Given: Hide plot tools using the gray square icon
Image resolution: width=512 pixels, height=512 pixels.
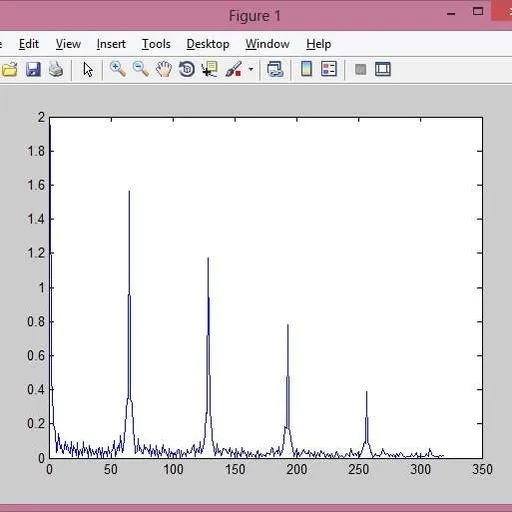Looking at the screenshot, I should (360, 70).
